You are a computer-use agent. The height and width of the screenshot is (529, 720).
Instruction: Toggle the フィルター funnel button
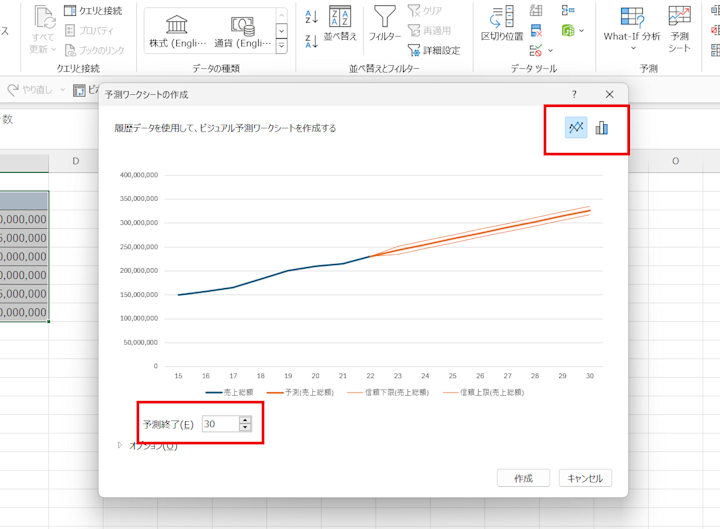[x=385, y=23]
